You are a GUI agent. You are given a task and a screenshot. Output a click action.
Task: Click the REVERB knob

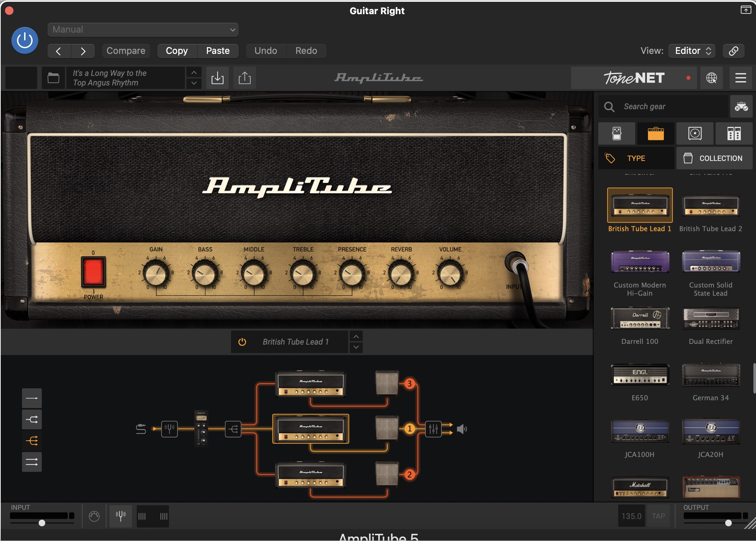coord(401,273)
